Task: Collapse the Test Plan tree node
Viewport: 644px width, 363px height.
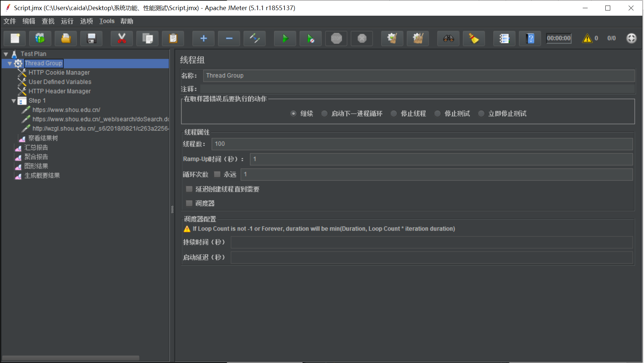Action: click(6, 54)
